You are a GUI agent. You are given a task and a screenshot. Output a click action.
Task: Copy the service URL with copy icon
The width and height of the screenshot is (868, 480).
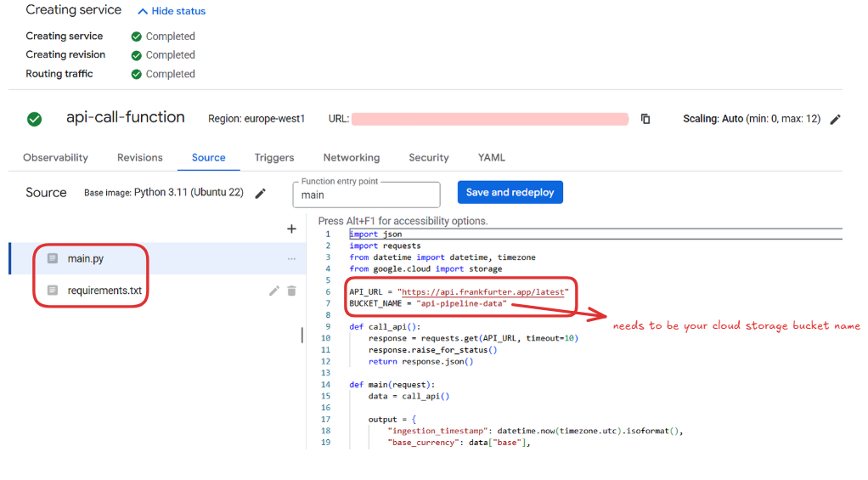[x=645, y=118]
